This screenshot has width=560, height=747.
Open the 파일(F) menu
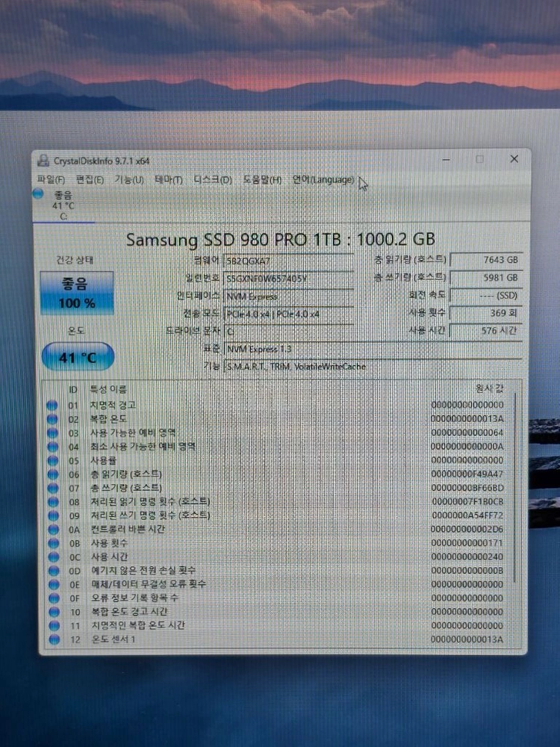click(x=51, y=179)
